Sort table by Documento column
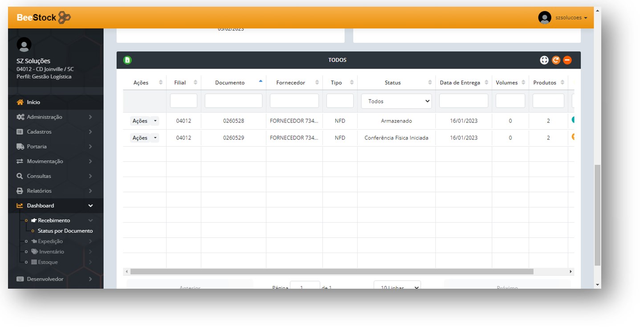Viewport: 644px width, 327px height. coord(230,82)
